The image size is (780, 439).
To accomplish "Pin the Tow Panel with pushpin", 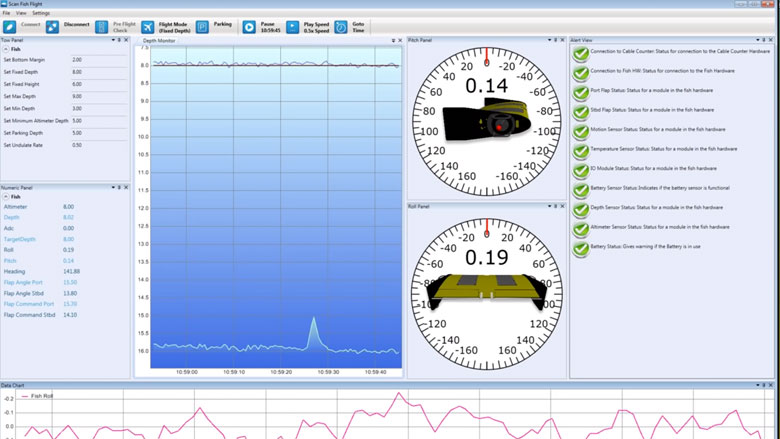I will point(121,40).
